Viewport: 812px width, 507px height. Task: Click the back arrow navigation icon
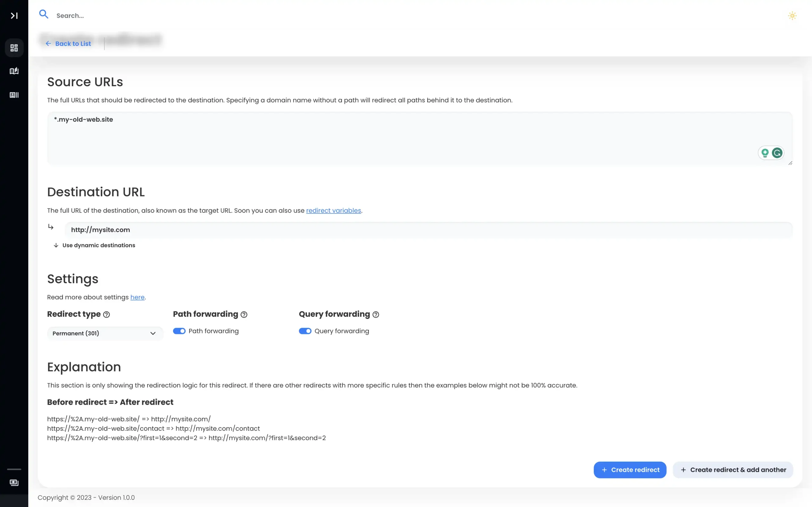pos(48,43)
